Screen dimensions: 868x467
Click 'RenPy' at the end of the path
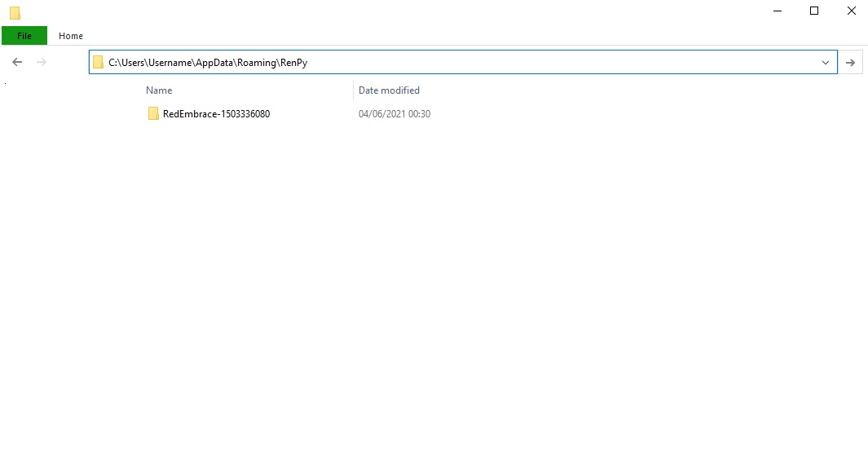293,63
